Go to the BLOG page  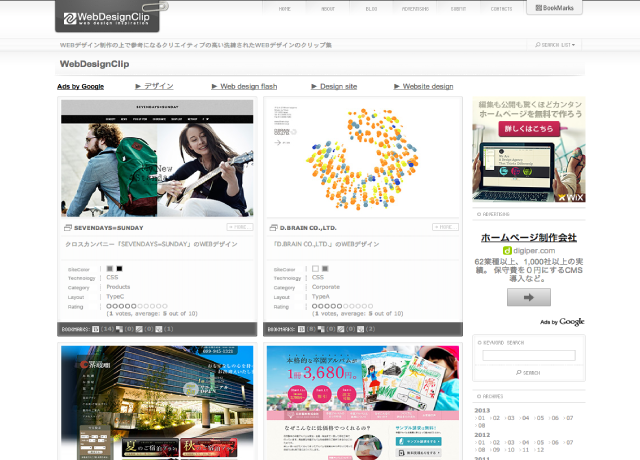371,9
